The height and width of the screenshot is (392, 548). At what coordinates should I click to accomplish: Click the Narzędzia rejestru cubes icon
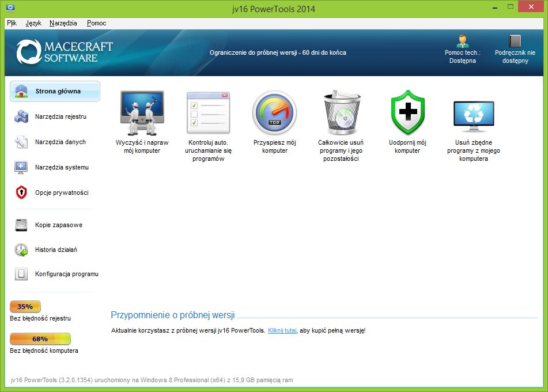pos(21,116)
